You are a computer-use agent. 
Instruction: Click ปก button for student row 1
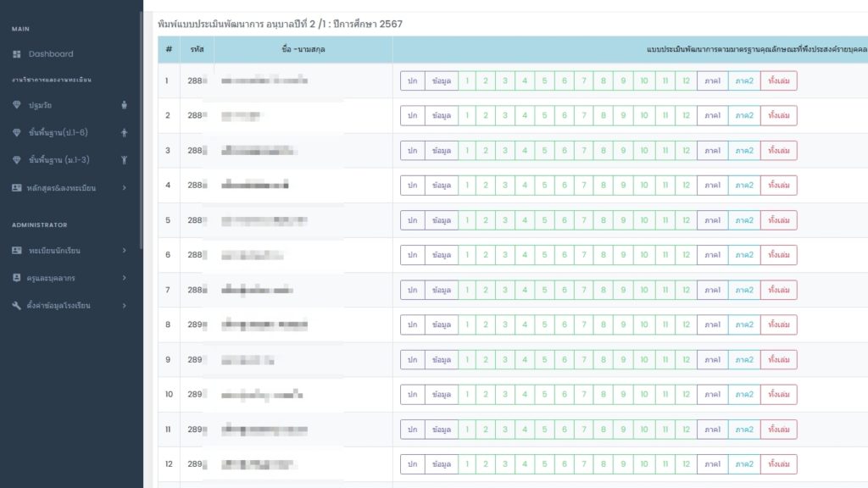[x=412, y=81]
